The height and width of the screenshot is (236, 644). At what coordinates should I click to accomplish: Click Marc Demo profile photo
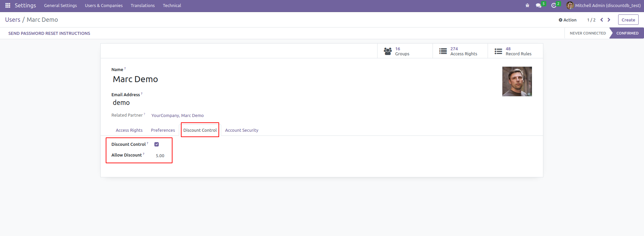pyautogui.click(x=517, y=81)
